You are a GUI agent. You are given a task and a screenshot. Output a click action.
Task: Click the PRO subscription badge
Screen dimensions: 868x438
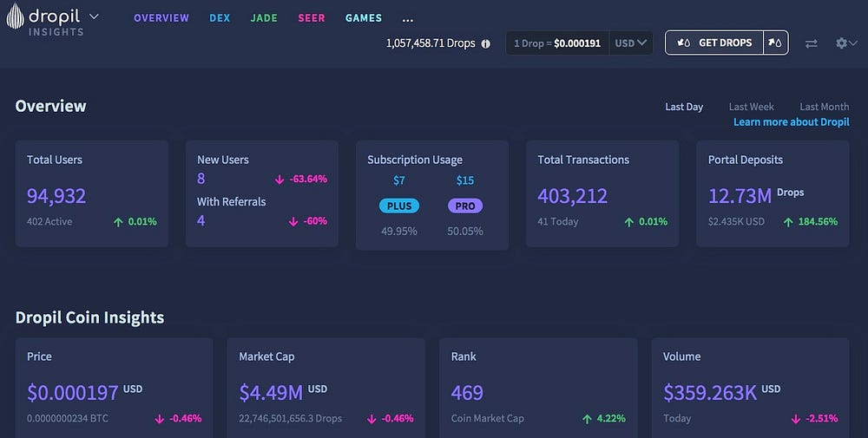(465, 206)
